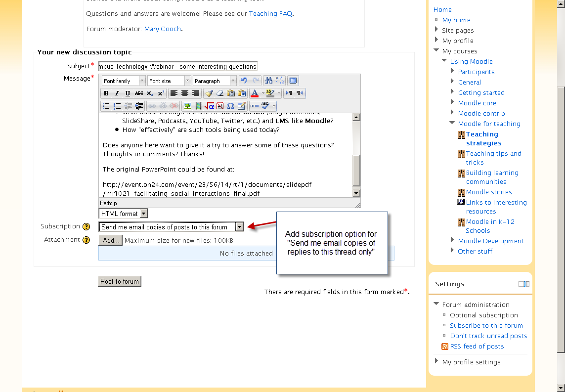Toggle bold formatting in the editor
This screenshot has width=565, height=392.
coord(106,93)
